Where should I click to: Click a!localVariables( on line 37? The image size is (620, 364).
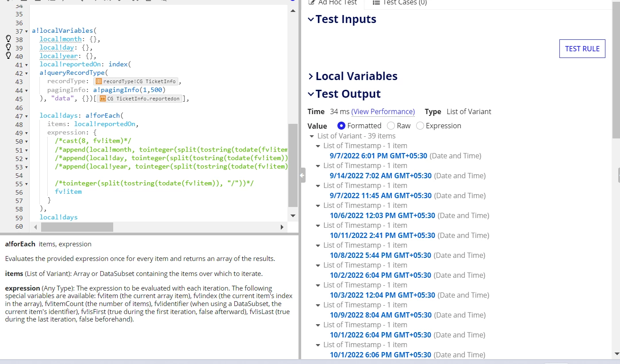(64, 31)
